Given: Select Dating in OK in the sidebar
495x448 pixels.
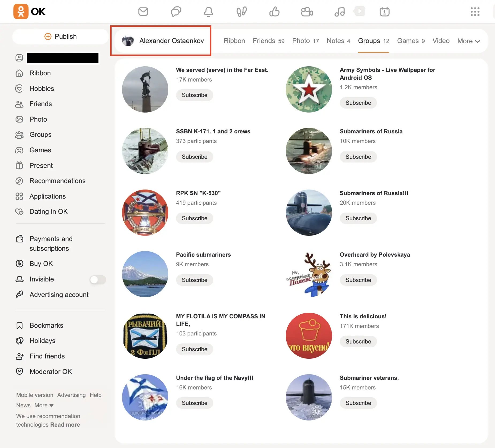Looking at the screenshot, I should [48, 211].
